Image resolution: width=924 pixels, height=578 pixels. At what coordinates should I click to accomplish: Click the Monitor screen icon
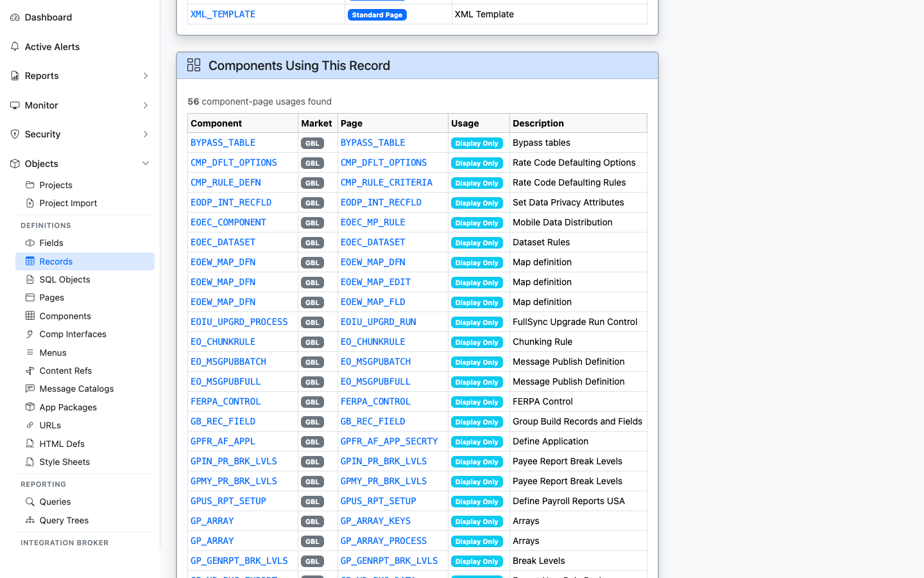click(x=15, y=105)
